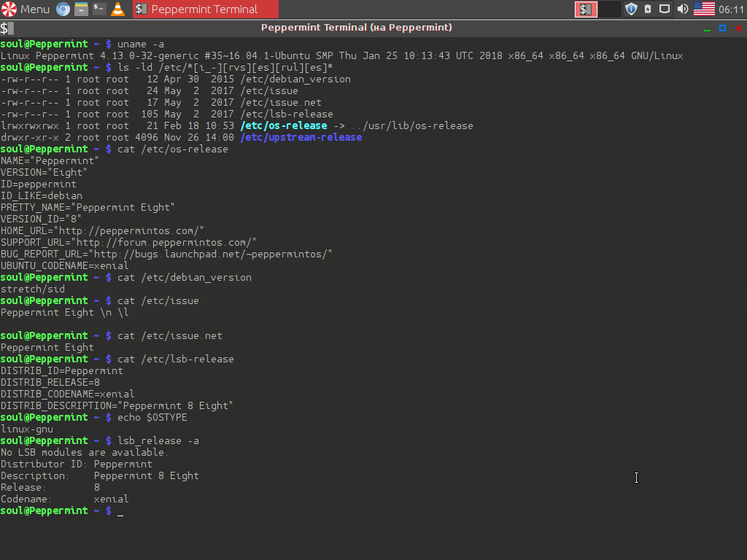
Task: Close the Peppermint Terminal window
Action: 739,28
